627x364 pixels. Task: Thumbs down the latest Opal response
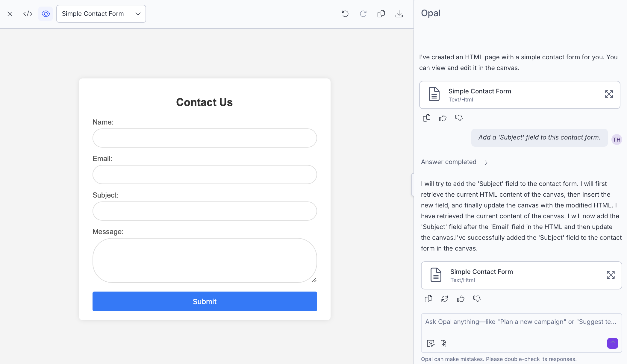point(477,299)
